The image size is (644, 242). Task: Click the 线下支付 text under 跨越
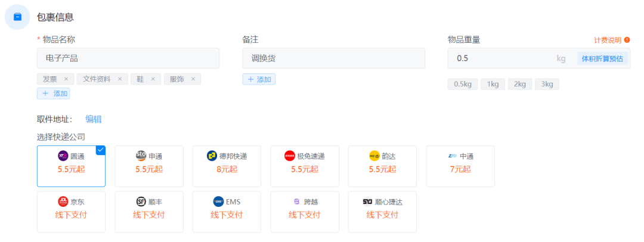point(305,215)
